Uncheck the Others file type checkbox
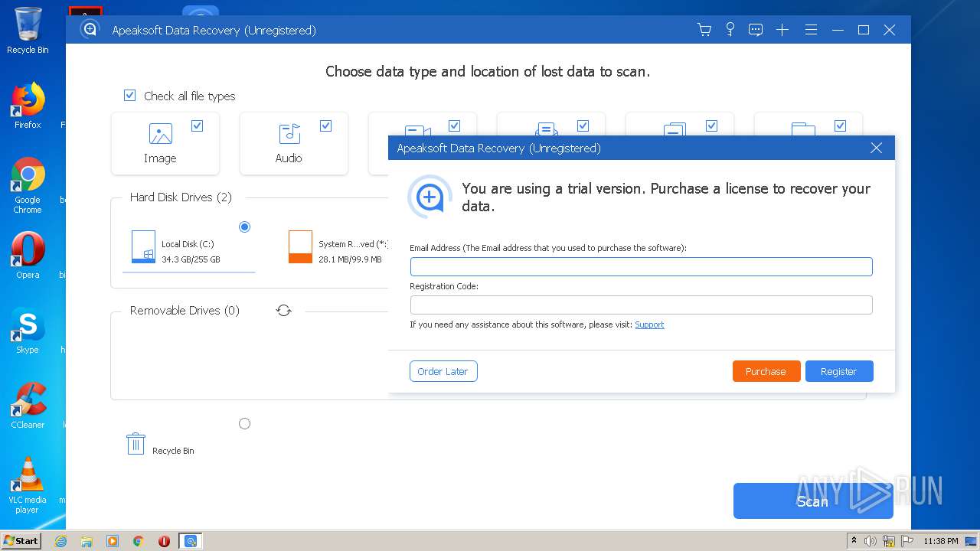Viewport: 980px width, 551px height. [x=840, y=126]
